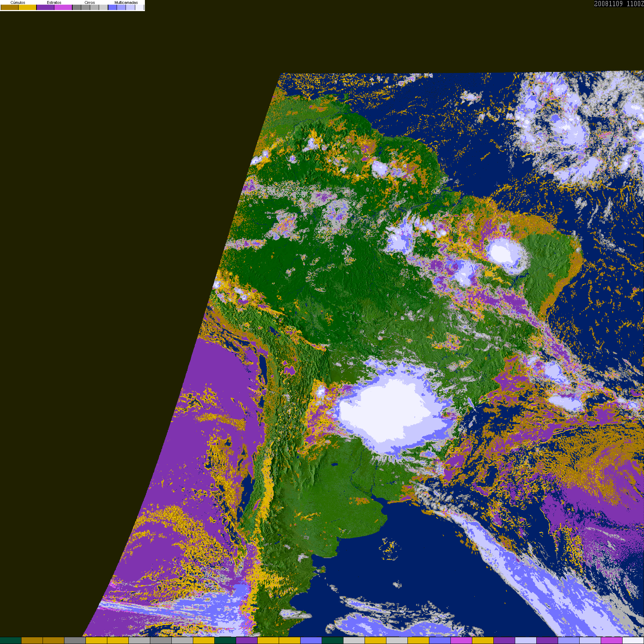Choose the deepest blue Multicamadas swatch

(112, 7)
